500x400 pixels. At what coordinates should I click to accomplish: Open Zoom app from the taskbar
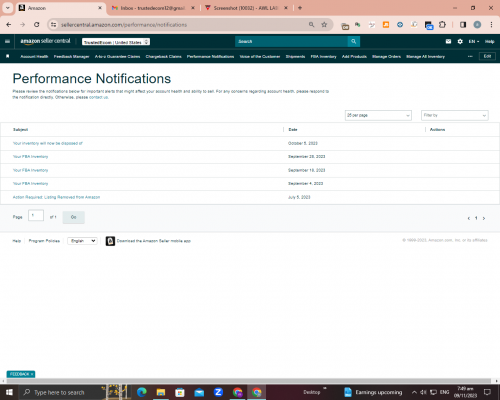[x=218, y=392]
